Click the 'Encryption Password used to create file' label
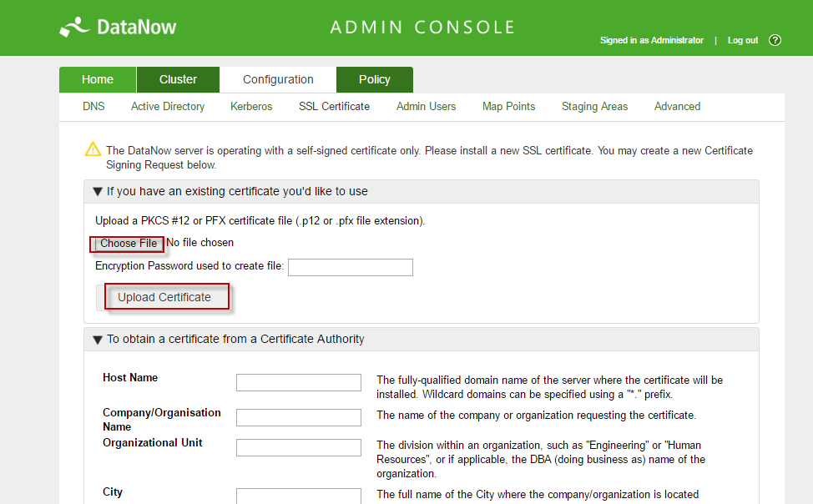Image resolution: width=813 pixels, height=504 pixels. [x=189, y=265]
